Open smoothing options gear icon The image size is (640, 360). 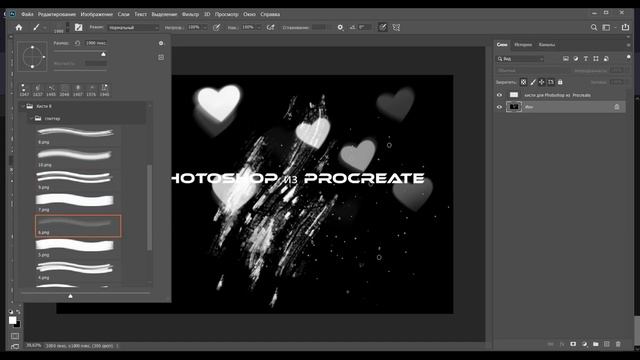(x=340, y=27)
